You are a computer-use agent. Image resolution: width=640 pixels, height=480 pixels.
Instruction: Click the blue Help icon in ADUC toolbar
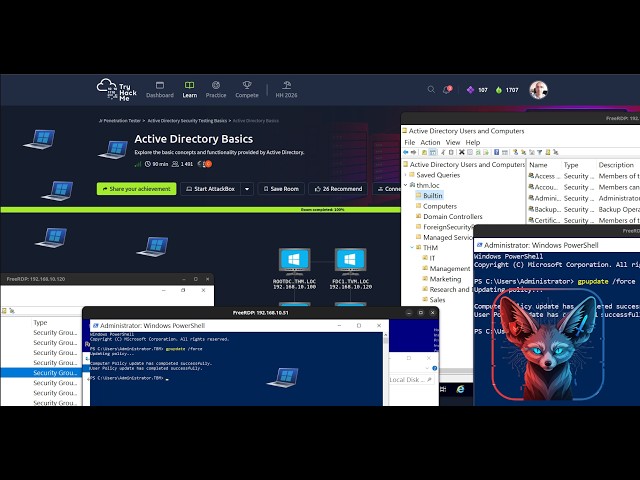click(x=496, y=152)
